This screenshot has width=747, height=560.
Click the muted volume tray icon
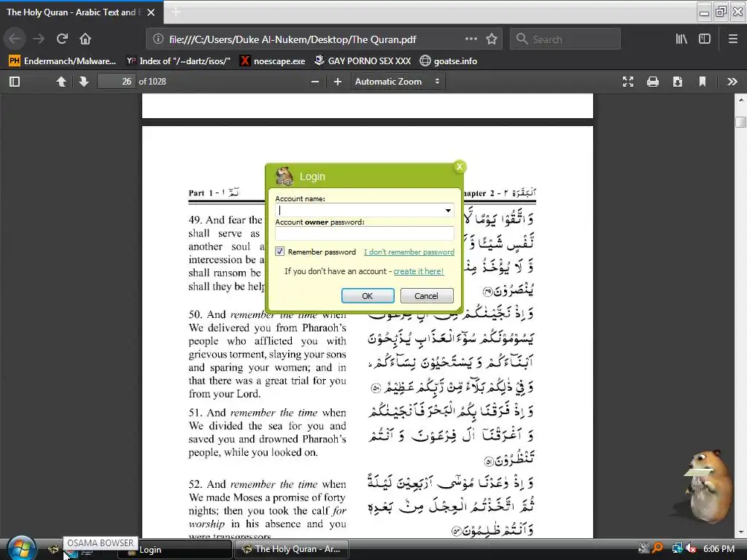pos(691,548)
